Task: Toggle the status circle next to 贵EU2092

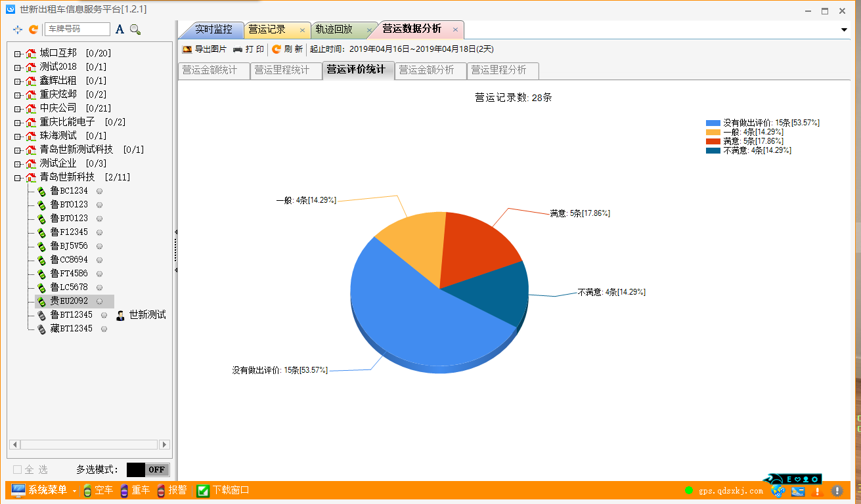Action: (99, 301)
